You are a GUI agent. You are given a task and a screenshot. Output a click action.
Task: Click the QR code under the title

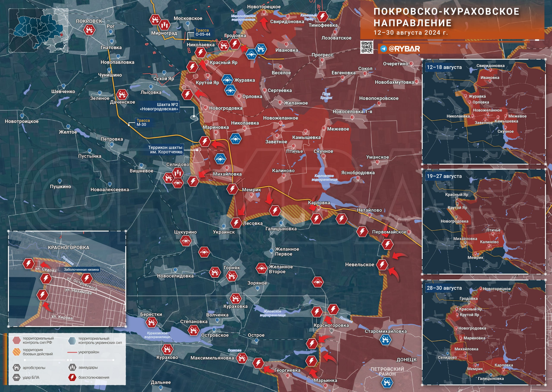coord(367,47)
